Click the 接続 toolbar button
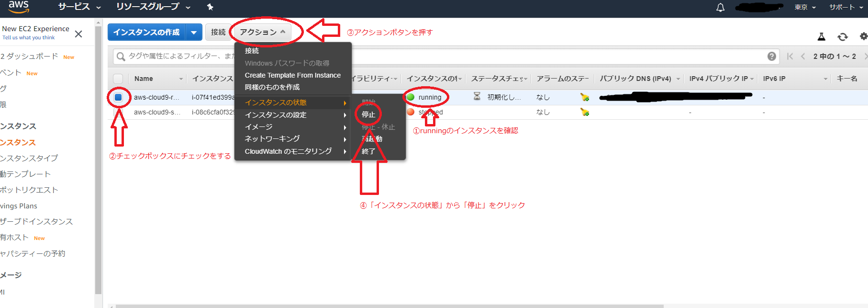Screen dimensions: 868x308 [x=218, y=32]
